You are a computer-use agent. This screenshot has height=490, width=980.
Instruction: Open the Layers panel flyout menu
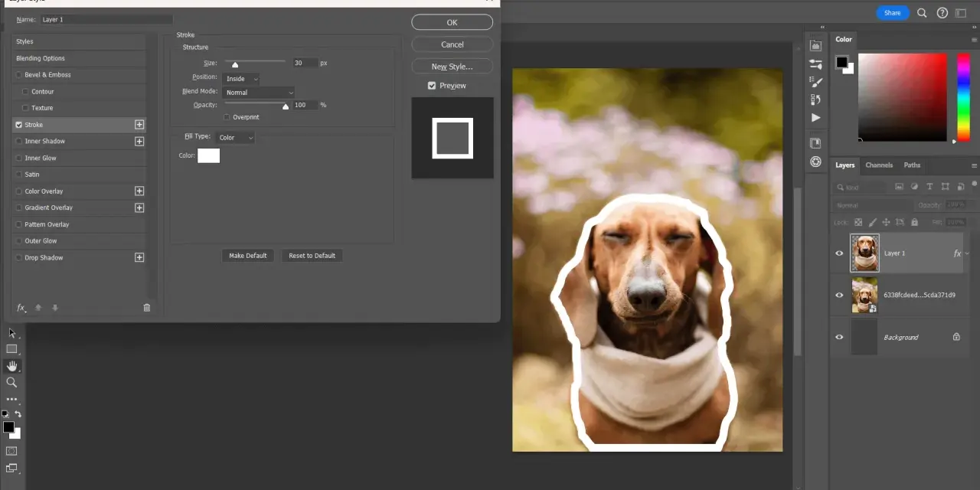(974, 165)
